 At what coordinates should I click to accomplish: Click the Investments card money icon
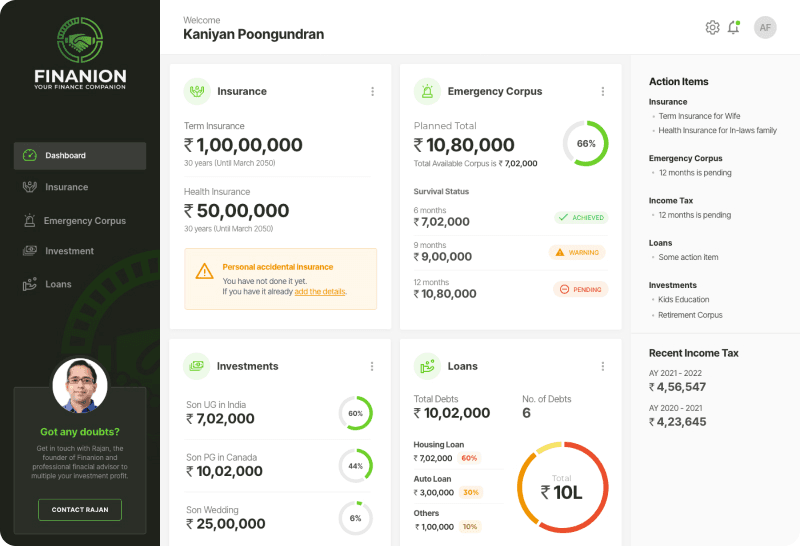(x=197, y=366)
